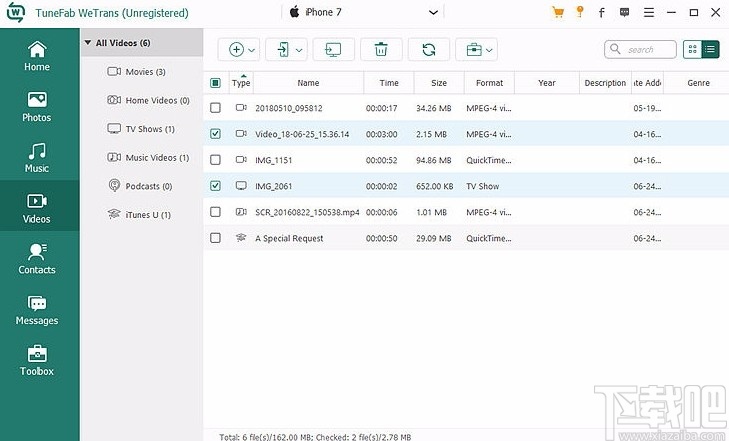Click the 00:03:00 time cell
The image size is (729, 441).
pos(381,134)
